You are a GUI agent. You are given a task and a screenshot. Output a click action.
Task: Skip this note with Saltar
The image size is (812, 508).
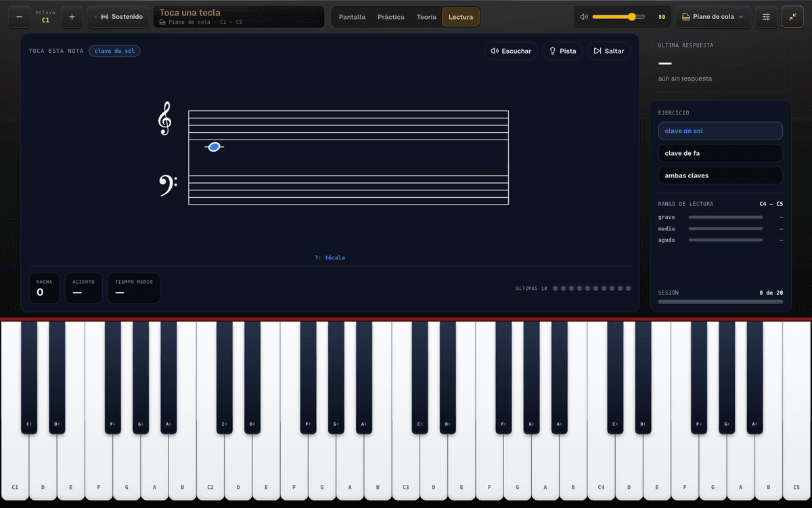pyautogui.click(x=609, y=51)
